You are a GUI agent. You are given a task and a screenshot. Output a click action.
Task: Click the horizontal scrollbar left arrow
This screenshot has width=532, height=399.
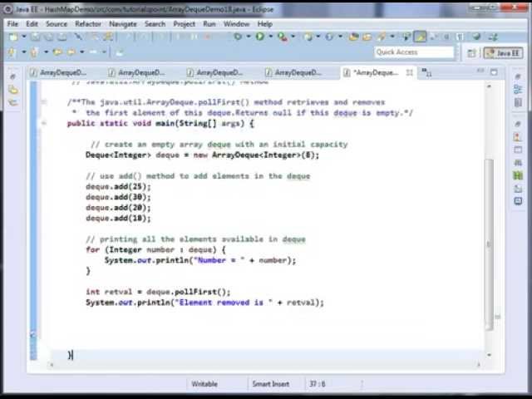(52, 365)
